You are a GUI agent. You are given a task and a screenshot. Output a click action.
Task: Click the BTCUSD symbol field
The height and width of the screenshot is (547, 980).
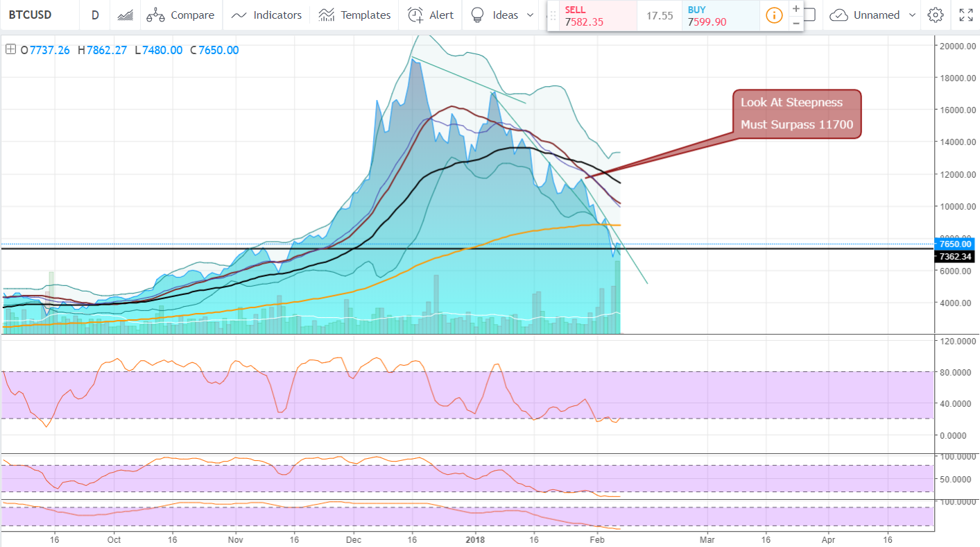[31, 15]
